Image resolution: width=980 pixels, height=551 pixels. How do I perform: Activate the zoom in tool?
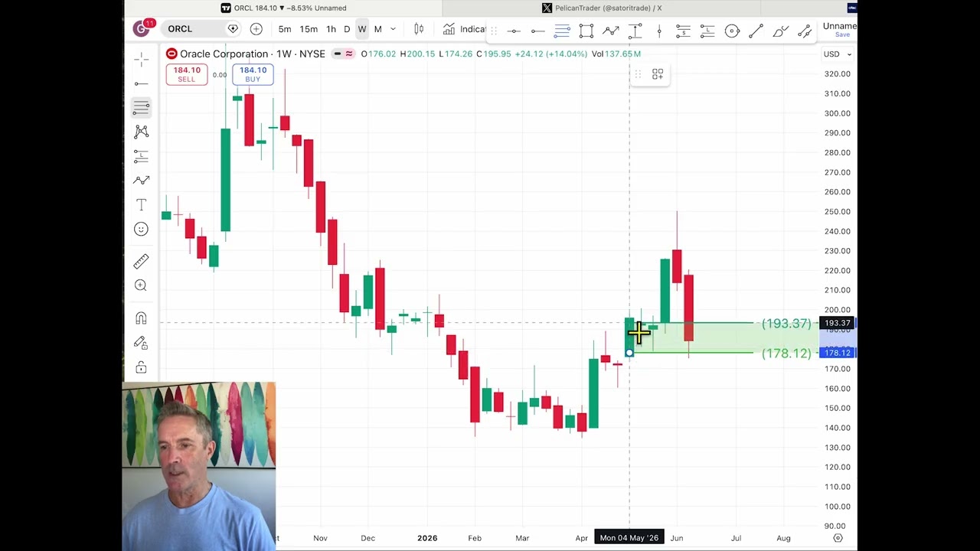tap(141, 285)
